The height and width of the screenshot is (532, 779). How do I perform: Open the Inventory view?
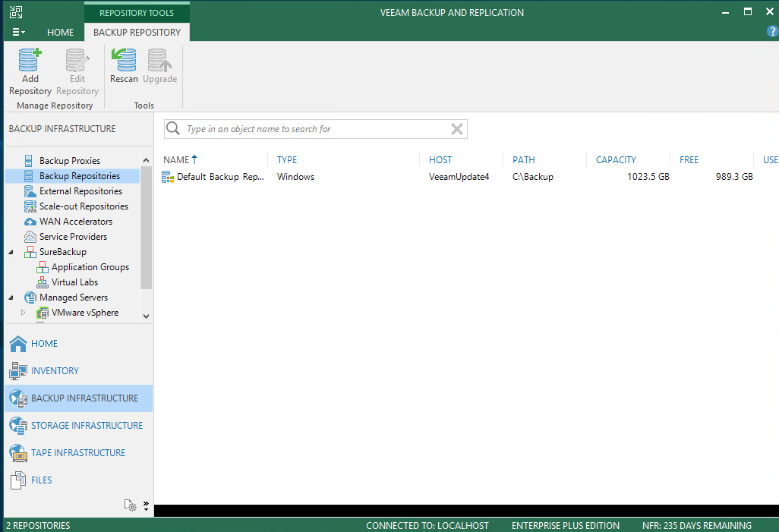pyautogui.click(x=55, y=371)
